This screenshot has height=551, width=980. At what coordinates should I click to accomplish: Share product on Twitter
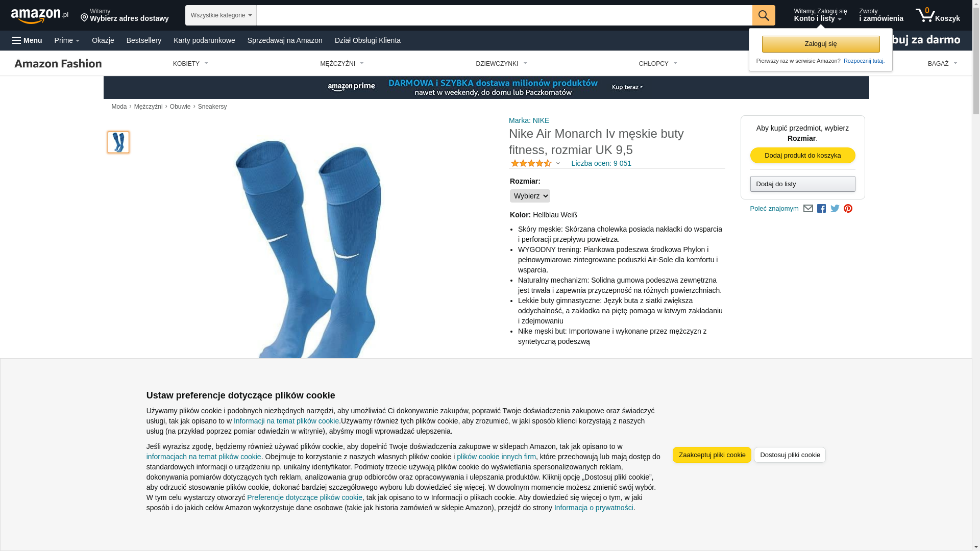click(x=835, y=209)
